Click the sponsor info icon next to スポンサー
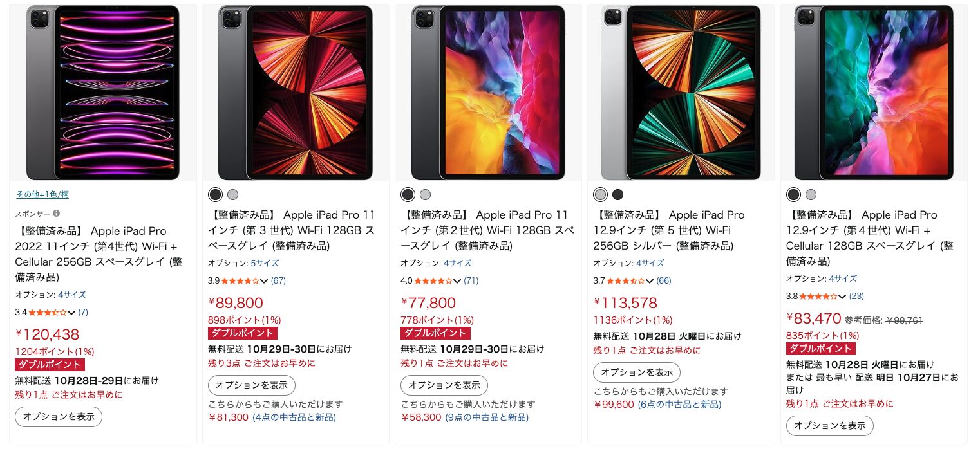This screenshot has height=449, width=980. [x=57, y=214]
